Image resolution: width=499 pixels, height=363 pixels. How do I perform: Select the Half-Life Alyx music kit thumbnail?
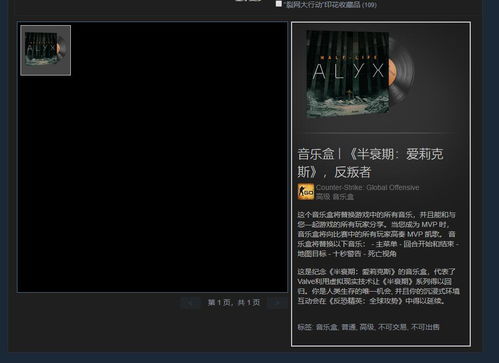tap(45, 50)
